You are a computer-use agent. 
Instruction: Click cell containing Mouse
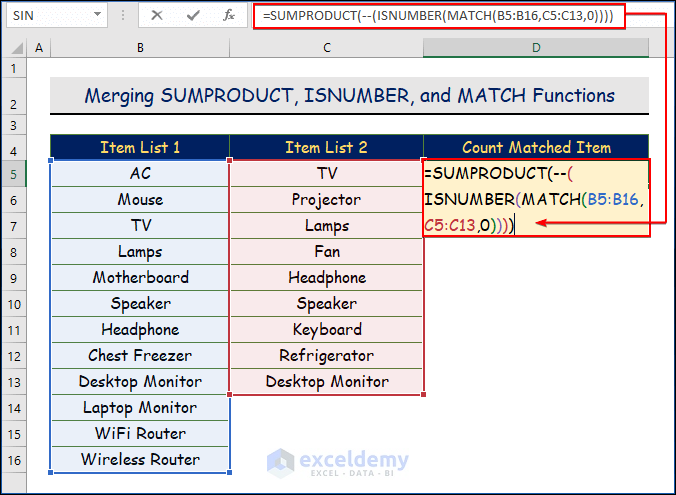click(140, 200)
